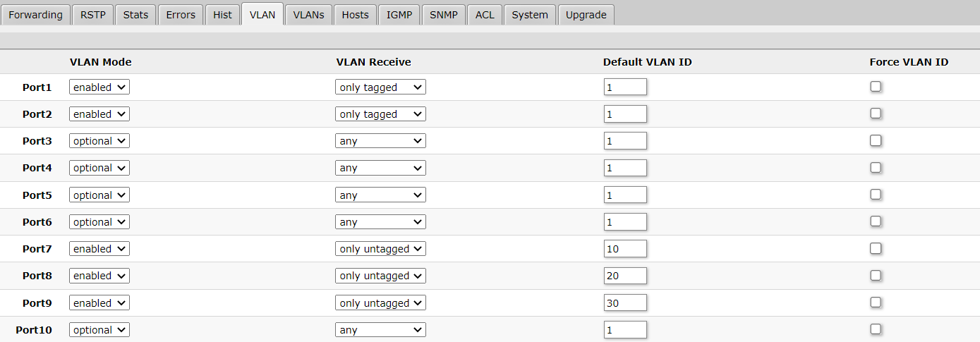Switch to the VLANs tab
980x342 pixels.
[x=308, y=14]
